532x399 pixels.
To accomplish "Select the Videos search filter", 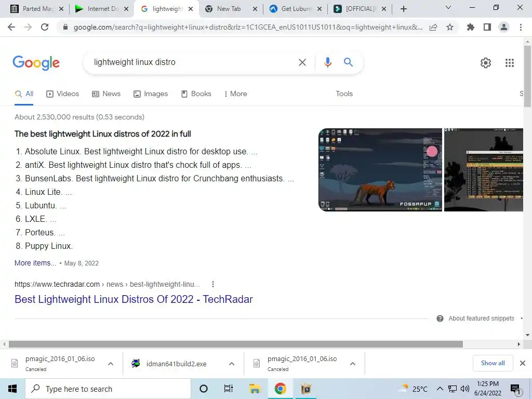I will click(63, 94).
